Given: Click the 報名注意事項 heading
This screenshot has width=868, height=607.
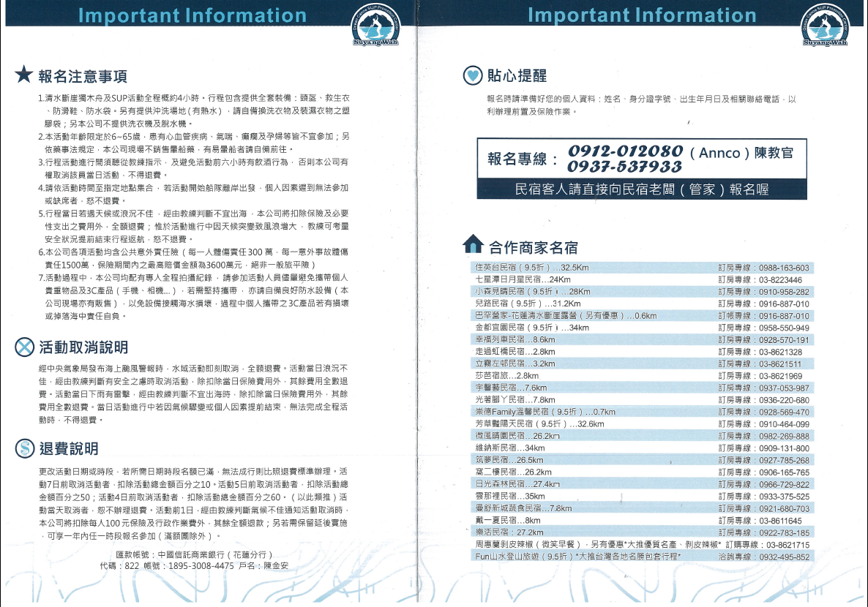Looking at the screenshot, I should [83, 76].
